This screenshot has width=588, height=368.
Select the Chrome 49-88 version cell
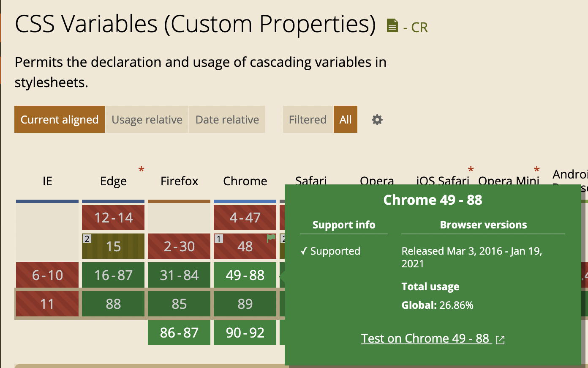245,275
